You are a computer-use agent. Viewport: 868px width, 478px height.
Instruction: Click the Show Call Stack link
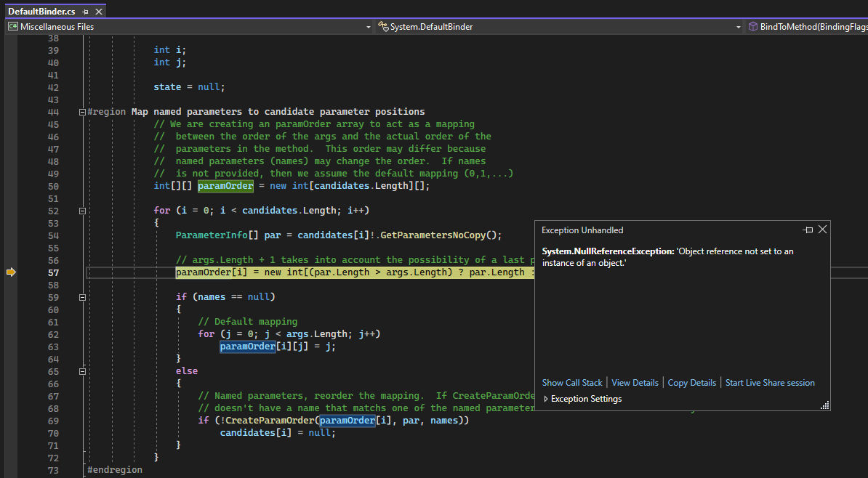(x=572, y=383)
